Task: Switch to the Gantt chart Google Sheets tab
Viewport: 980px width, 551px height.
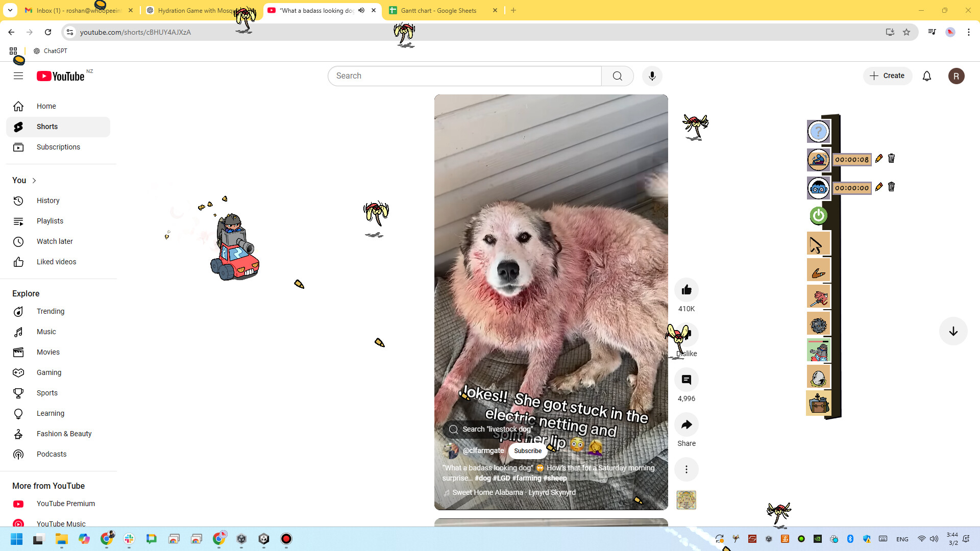Action: coord(437,10)
